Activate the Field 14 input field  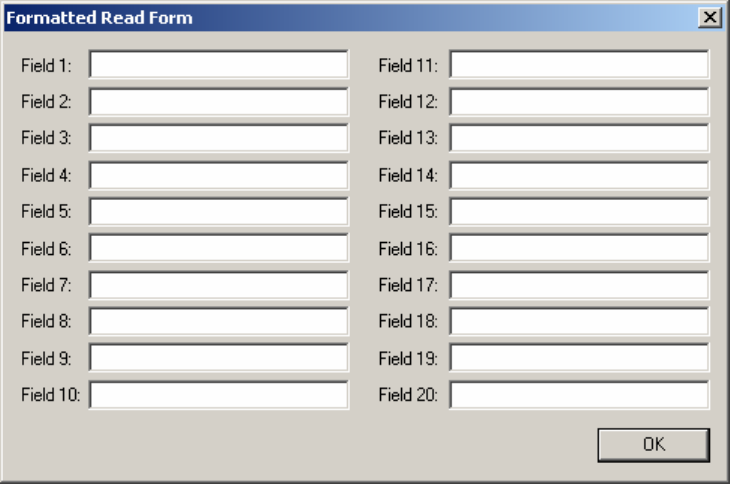click(579, 175)
